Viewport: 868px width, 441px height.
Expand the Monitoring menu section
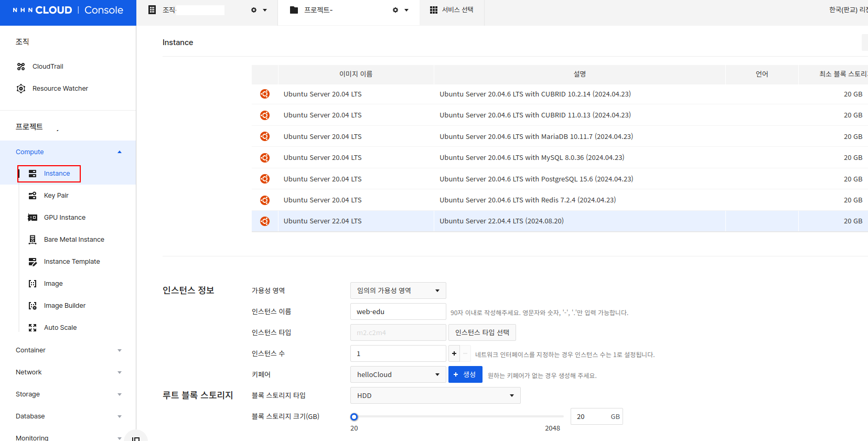(x=120, y=438)
